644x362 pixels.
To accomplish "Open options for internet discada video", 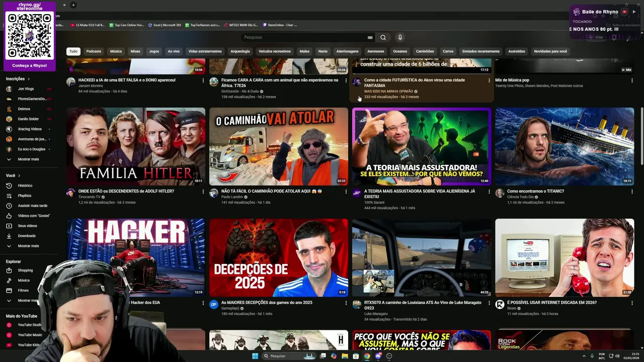I will [x=632, y=303].
